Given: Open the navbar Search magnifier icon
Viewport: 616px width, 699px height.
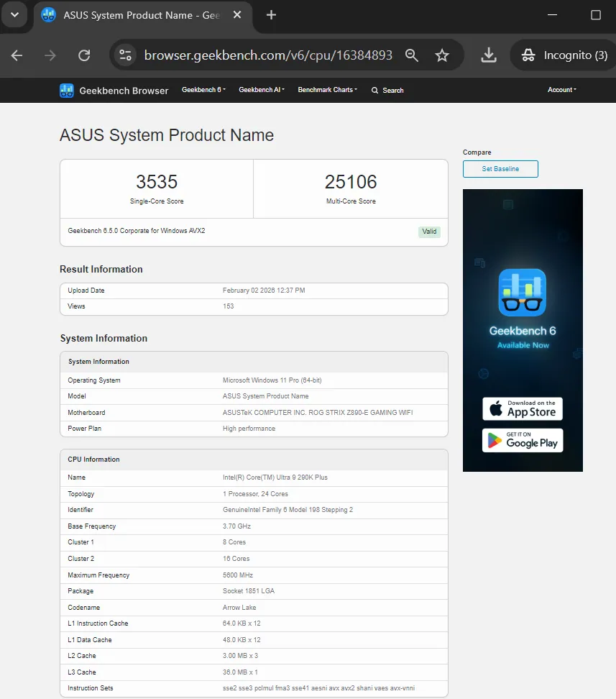Looking at the screenshot, I should pyautogui.click(x=374, y=90).
